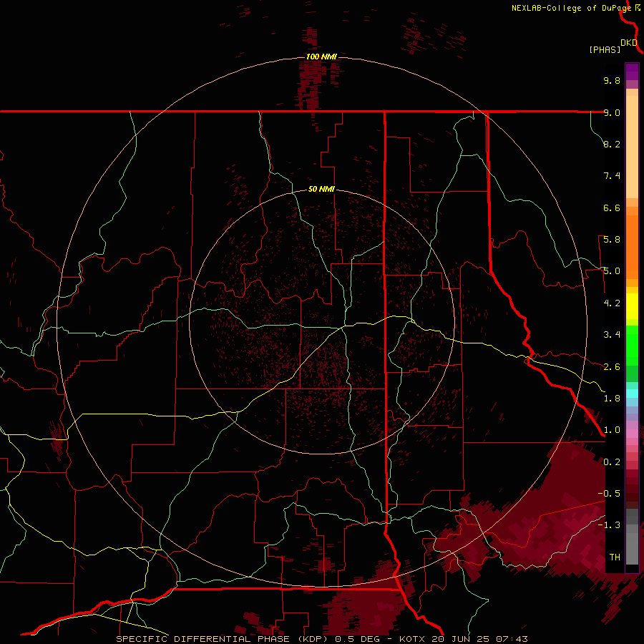This screenshot has height=644, width=644.
Task: Click the 5.8 value on the color scale
Action: click(x=612, y=240)
